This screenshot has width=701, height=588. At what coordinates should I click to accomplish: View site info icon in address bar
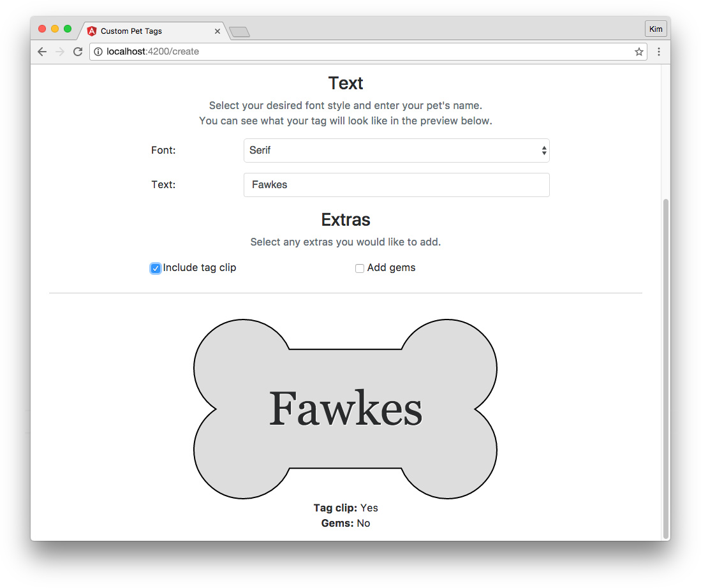click(x=98, y=52)
